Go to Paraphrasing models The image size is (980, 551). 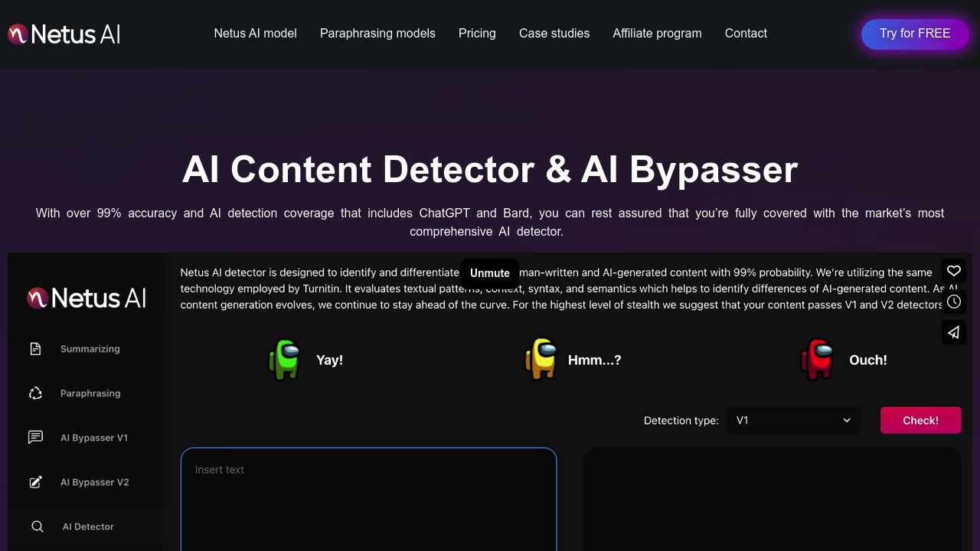click(377, 34)
